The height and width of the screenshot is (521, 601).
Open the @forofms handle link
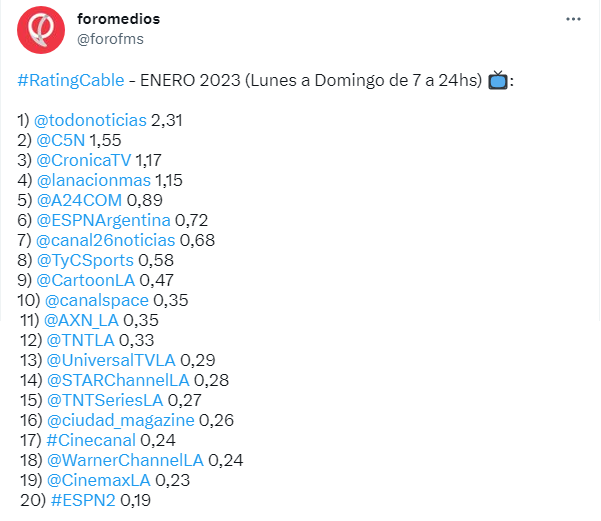pos(110,39)
